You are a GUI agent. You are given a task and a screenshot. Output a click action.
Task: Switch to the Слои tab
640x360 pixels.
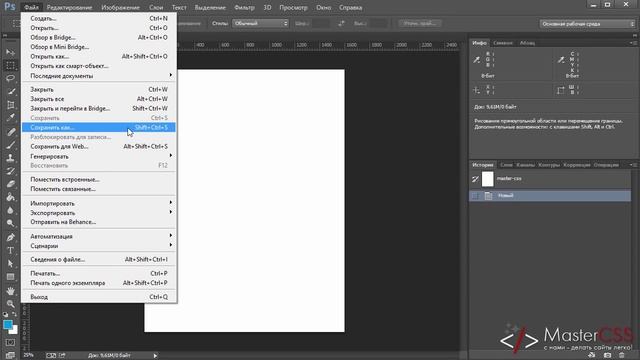(506, 165)
